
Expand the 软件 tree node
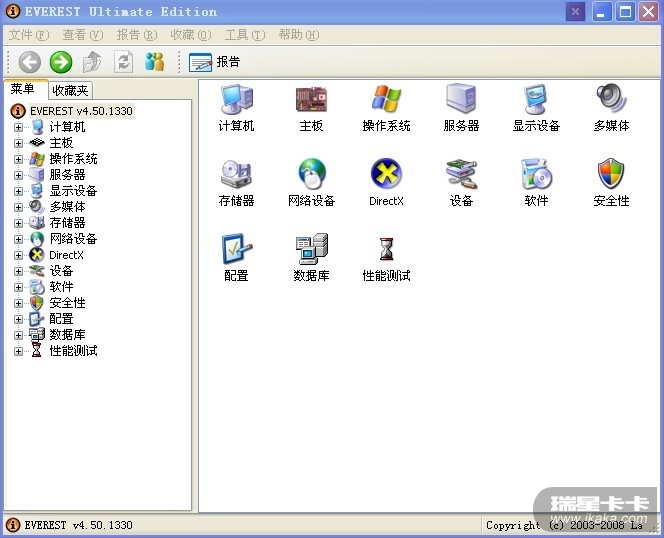(x=18, y=287)
